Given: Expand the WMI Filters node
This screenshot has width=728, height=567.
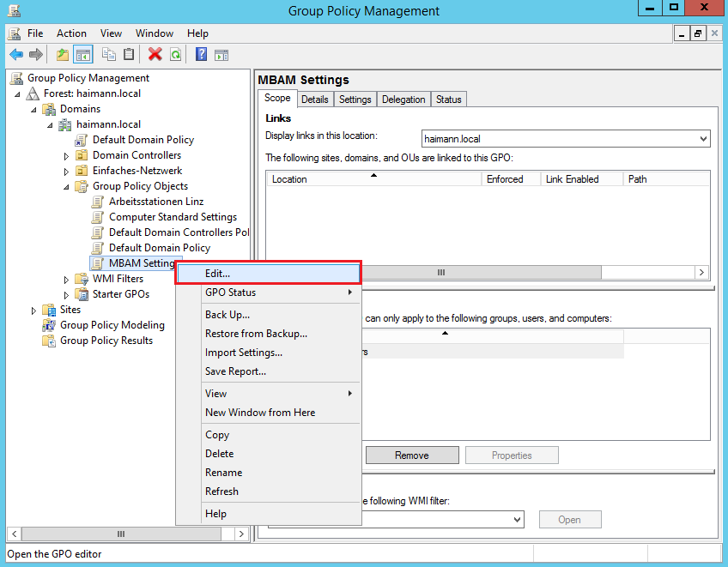Looking at the screenshot, I should (x=66, y=280).
